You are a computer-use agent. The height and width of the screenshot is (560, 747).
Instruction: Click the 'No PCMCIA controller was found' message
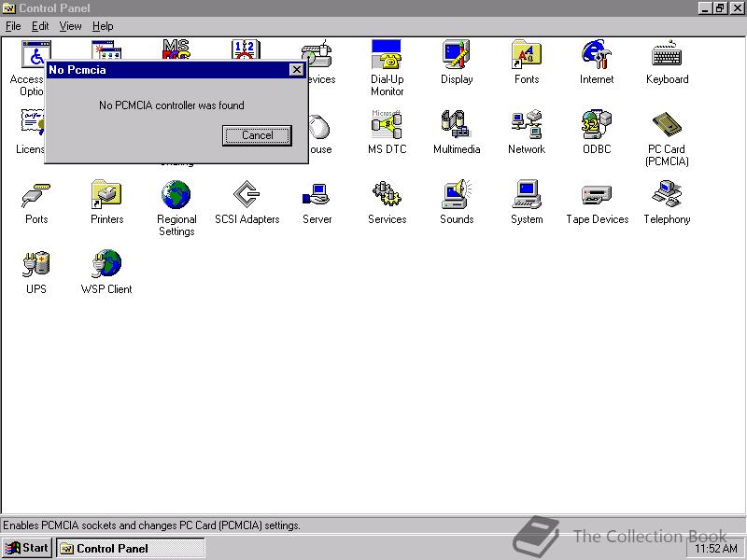coord(172,105)
